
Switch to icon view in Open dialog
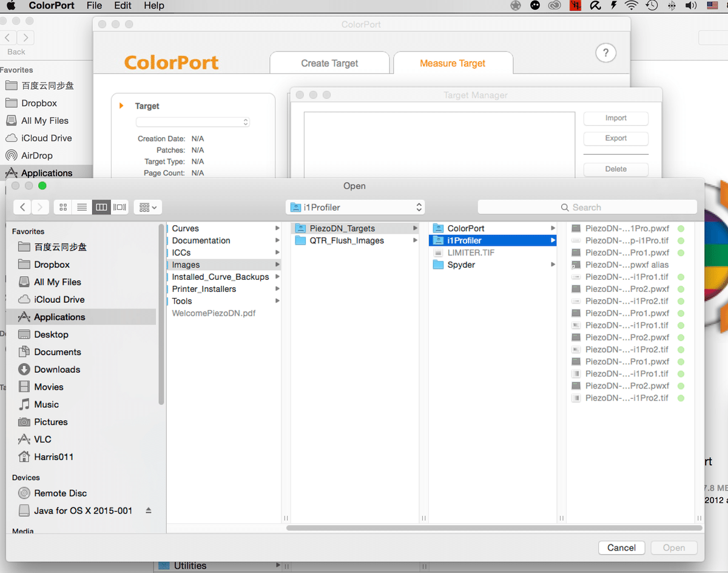pyautogui.click(x=62, y=208)
